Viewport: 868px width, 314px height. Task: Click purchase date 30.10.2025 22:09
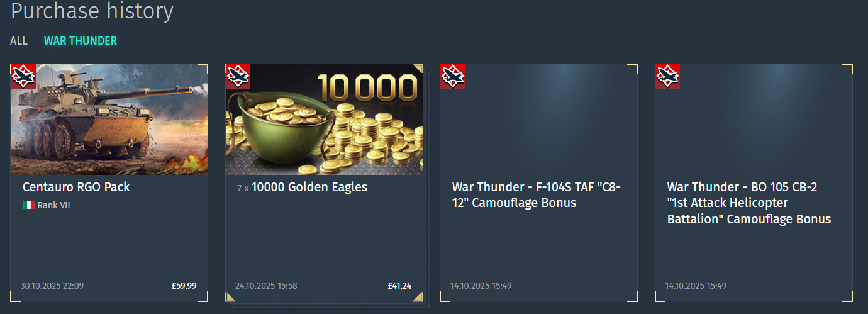point(52,286)
